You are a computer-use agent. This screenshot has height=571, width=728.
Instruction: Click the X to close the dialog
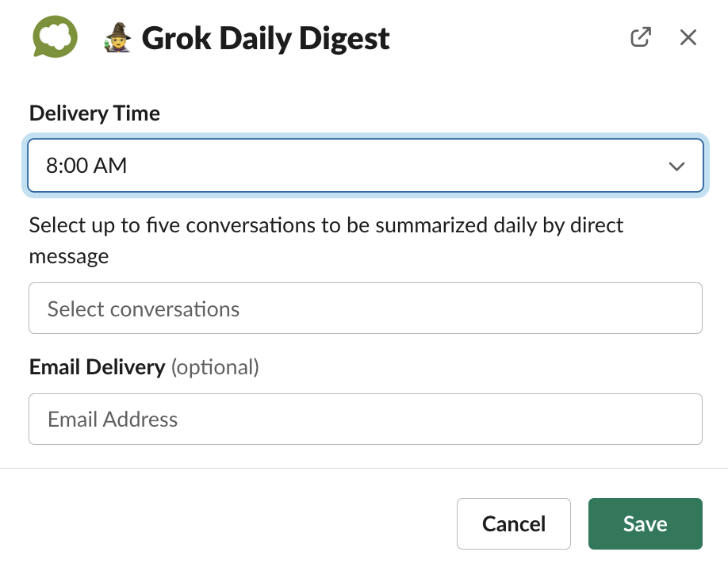coord(687,36)
